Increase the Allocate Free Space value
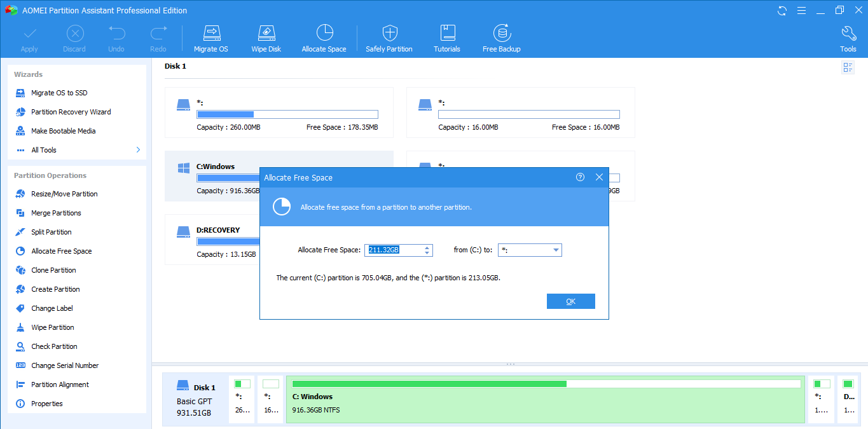 click(x=428, y=247)
